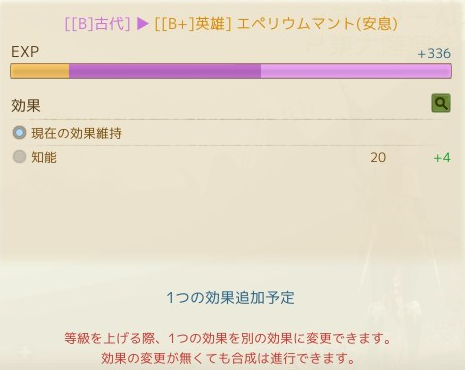Click the 効果 section header
This screenshot has width=465, height=370.
pyautogui.click(x=26, y=106)
